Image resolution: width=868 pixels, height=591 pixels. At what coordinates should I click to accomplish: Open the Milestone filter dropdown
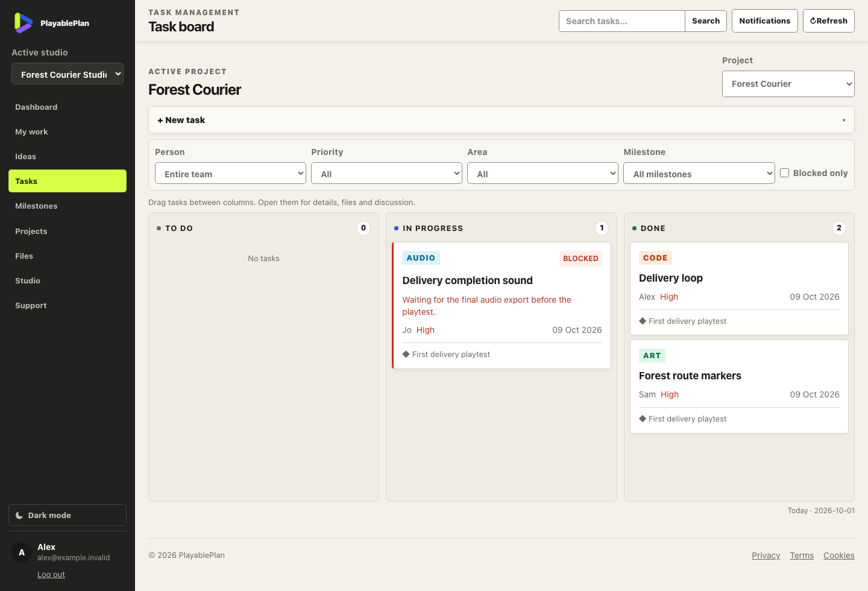pos(699,174)
